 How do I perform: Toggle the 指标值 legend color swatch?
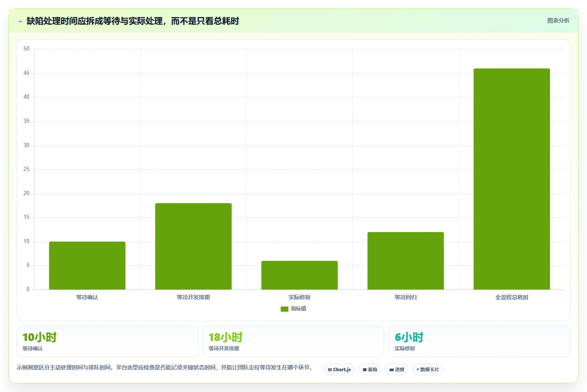pyautogui.click(x=284, y=309)
